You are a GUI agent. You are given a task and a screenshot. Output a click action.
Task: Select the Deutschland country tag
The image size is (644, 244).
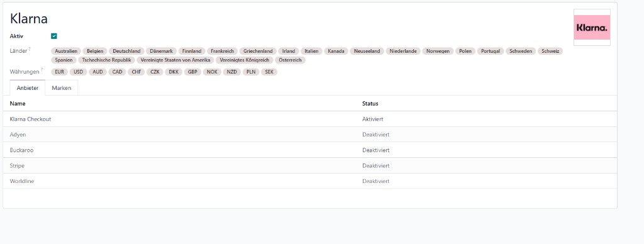[x=126, y=52]
